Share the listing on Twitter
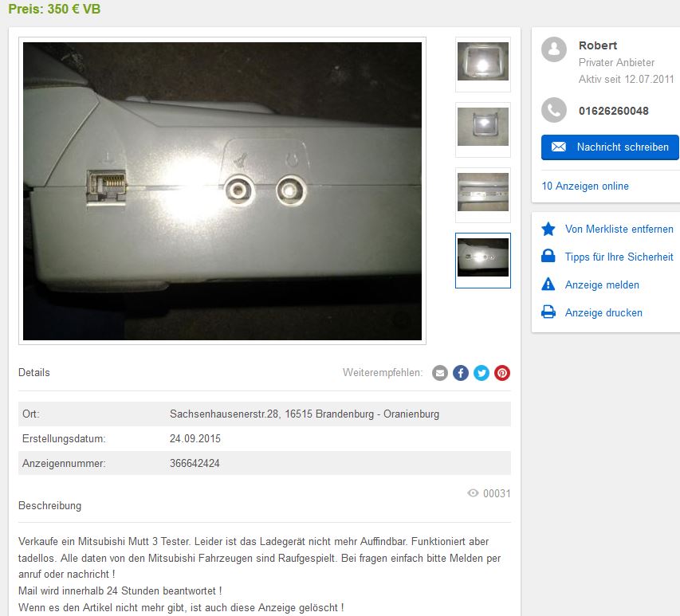The height and width of the screenshot is (616, 680). pos(482,373)
